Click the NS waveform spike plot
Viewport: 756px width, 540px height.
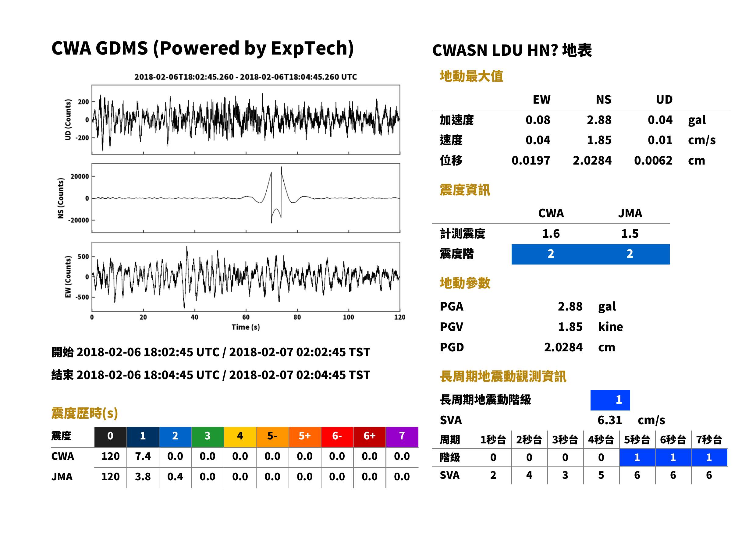click(x=246, y=198)
